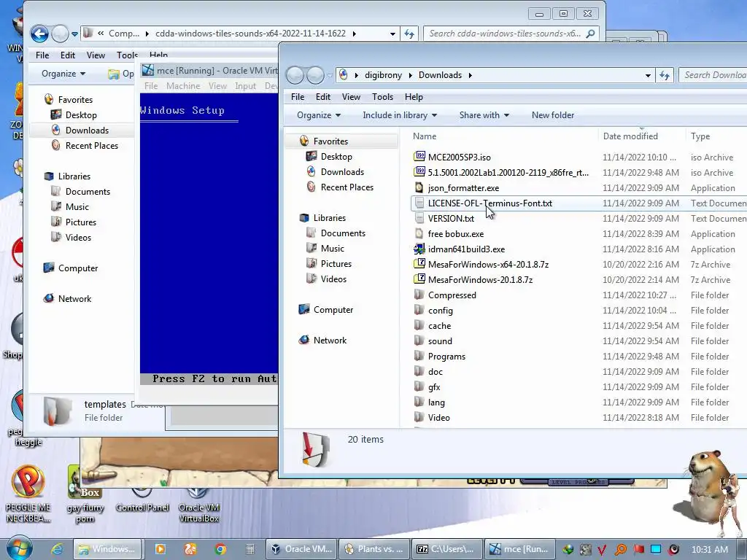Click Downloads icon in front window Favorites

[x=311, y=171]
